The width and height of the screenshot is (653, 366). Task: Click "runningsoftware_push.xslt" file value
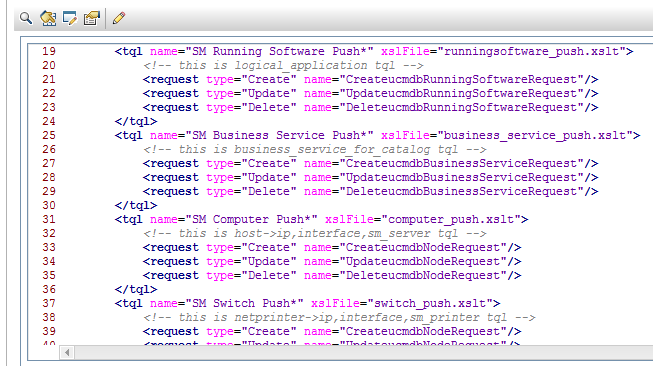(531, 51)
